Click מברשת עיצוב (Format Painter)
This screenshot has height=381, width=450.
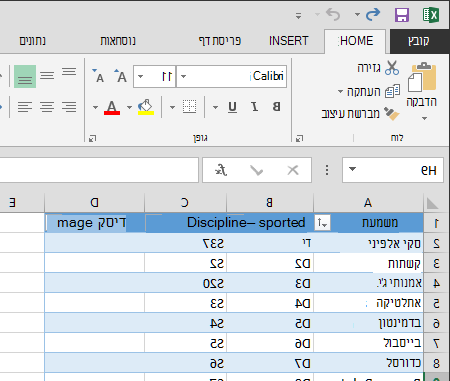coord(361,114)
